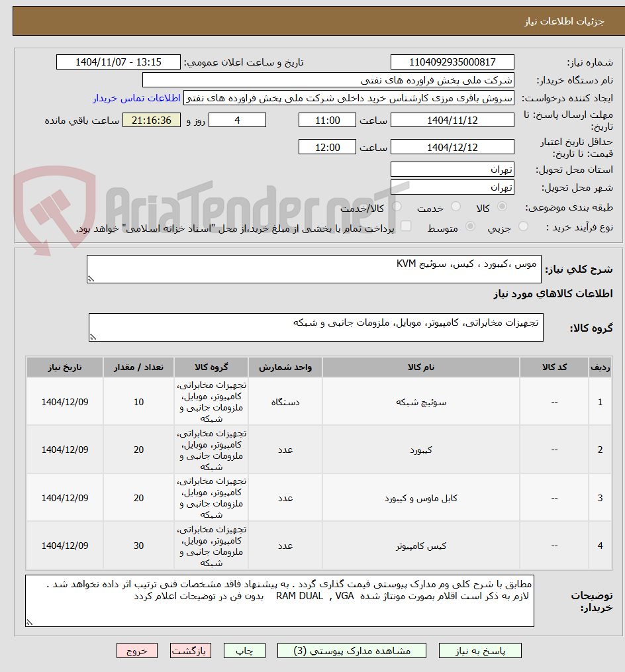Click the ایجاد کننده درخواست field
The image size is (625, 672).
[x=348, y=98]
